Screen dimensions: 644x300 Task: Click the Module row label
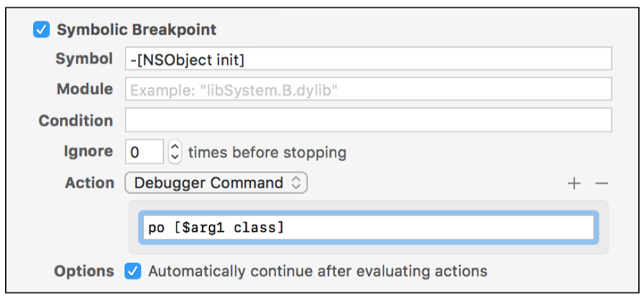click(85, 89)
